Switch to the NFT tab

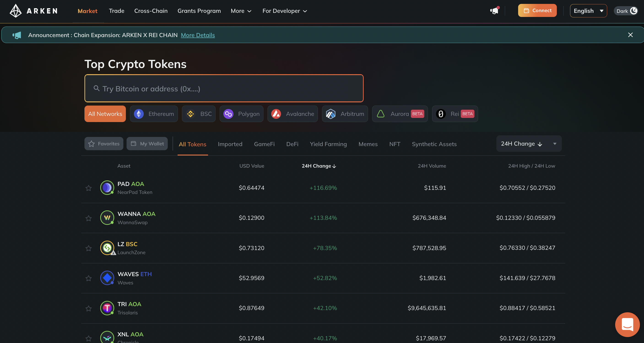tap(395, 144)
